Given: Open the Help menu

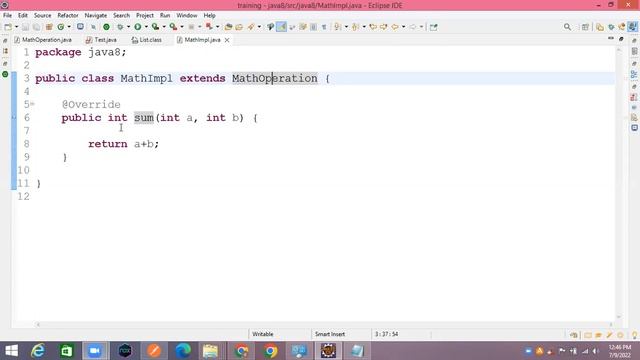Looking at the screenshot, I should (x=209, y=15).
